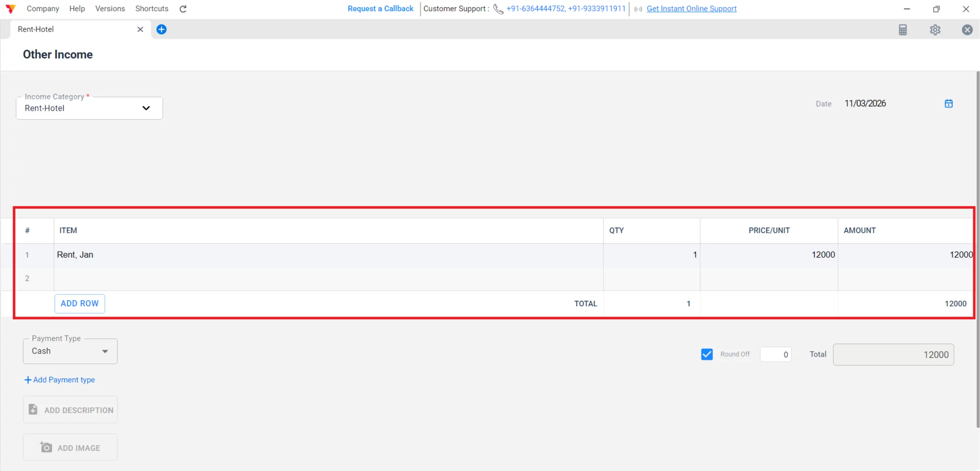Close the Rent-Hotel tab
This screenshot has height=471, width=980.
point(140,29)
